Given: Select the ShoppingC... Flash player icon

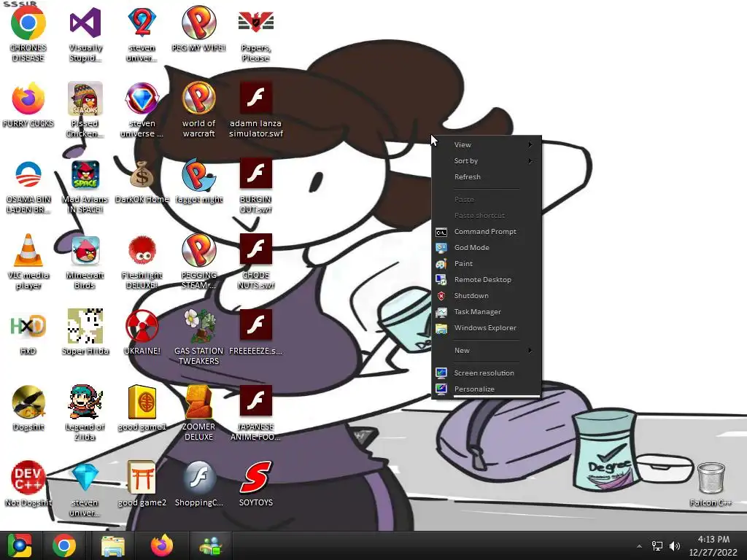Looking at the screenshot, I should click(x=198, y=478).
